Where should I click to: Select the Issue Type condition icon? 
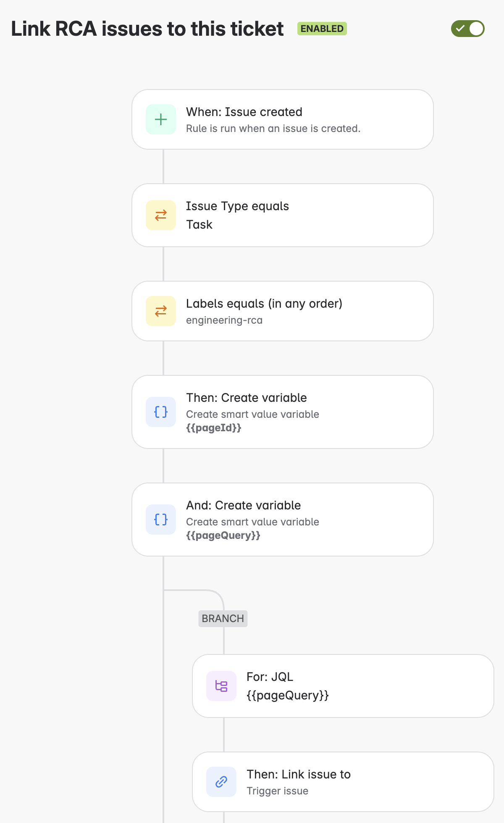pos(160,215)
